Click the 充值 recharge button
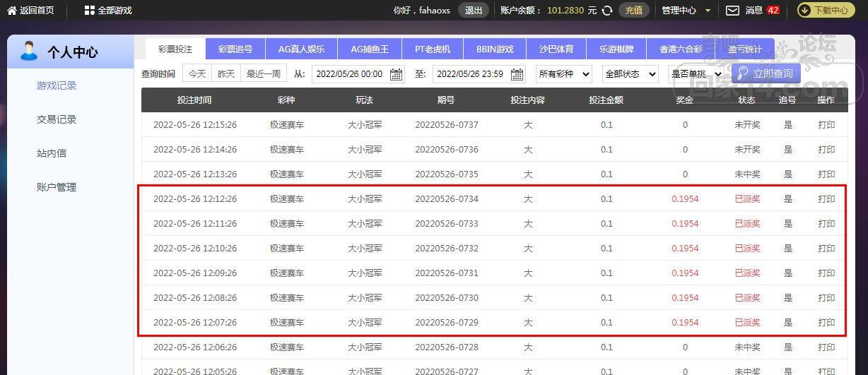Image resolution: width=868 pixels, height=375 pixels. 634,11
